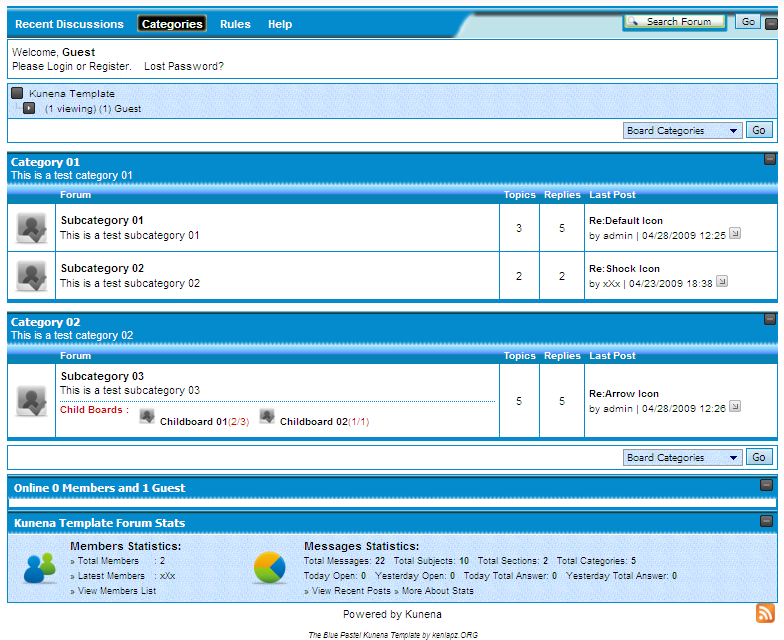The height and width of the screenshot is (640, 784).
Task: Open Kunena Template breadcrumb link
Action: pos(72,94)
